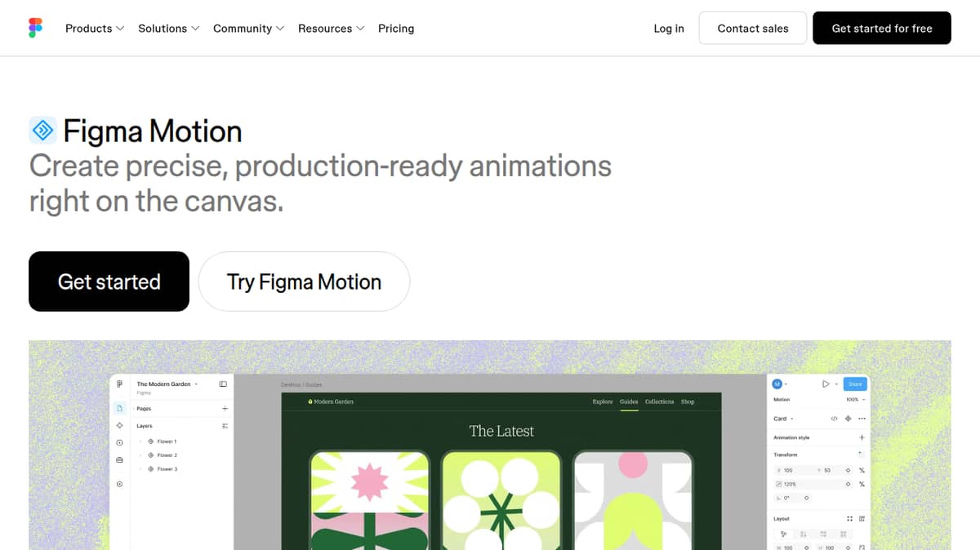Click the percent icon in 120% row
The width and height of the screenshot is (980, 550).
pyautogui.click(x=862, y=485)
